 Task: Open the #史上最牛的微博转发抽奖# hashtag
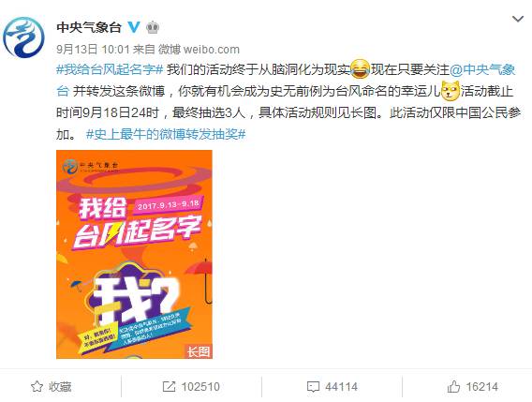(166, 134)
